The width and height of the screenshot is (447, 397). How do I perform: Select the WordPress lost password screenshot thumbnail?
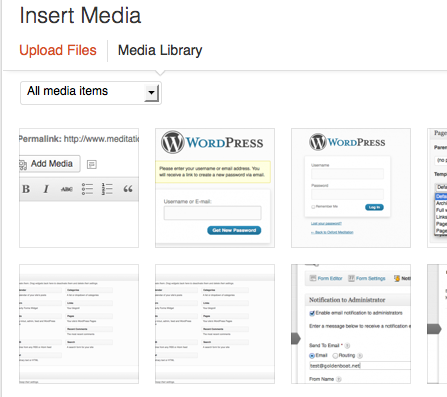pyautogui.click(x=215, y=188)
